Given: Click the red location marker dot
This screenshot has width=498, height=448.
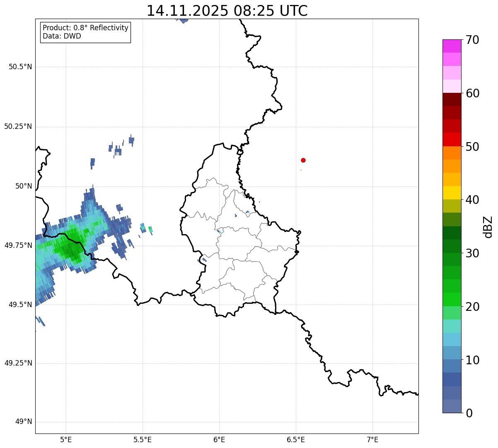Looking at the screenshot, I should click(x=303, y=160).
